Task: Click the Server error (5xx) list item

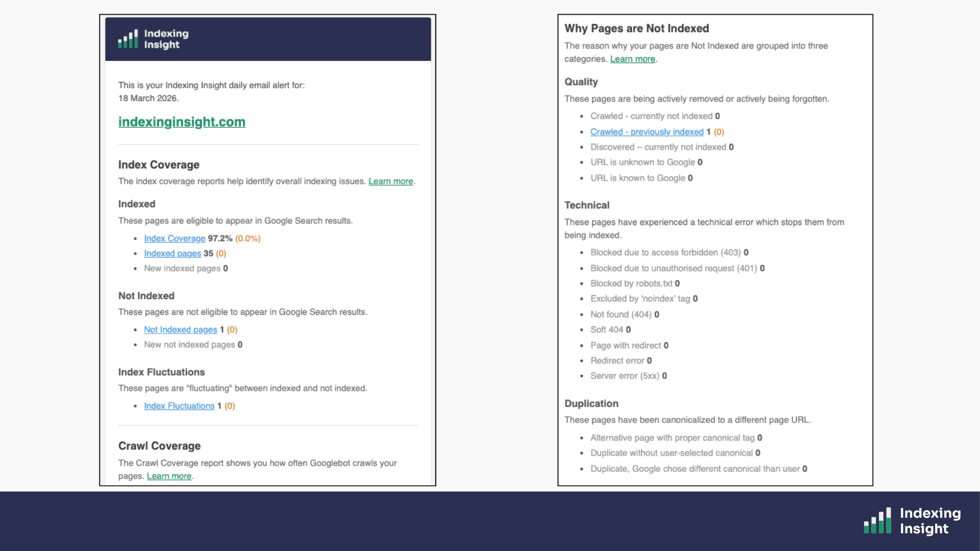Action: 628,376
